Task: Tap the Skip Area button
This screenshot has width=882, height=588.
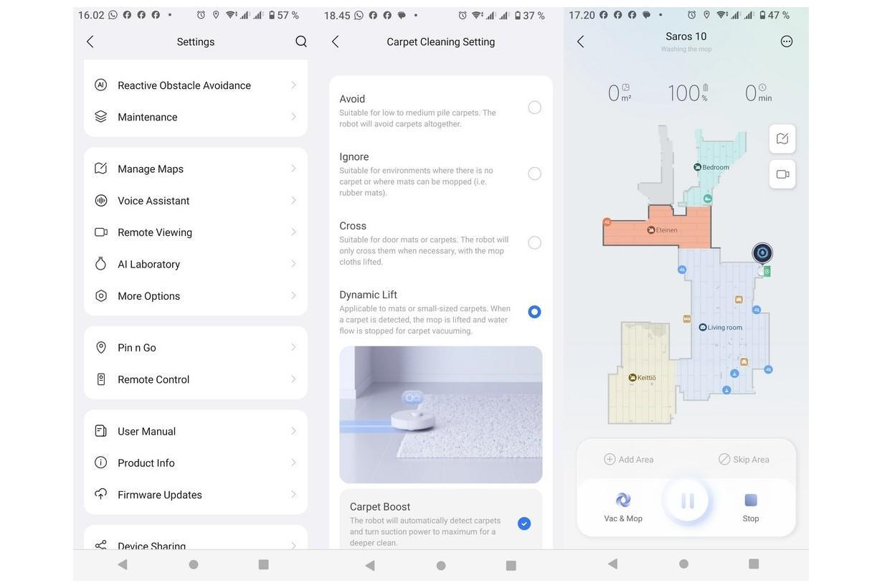Action: point(744,460)
